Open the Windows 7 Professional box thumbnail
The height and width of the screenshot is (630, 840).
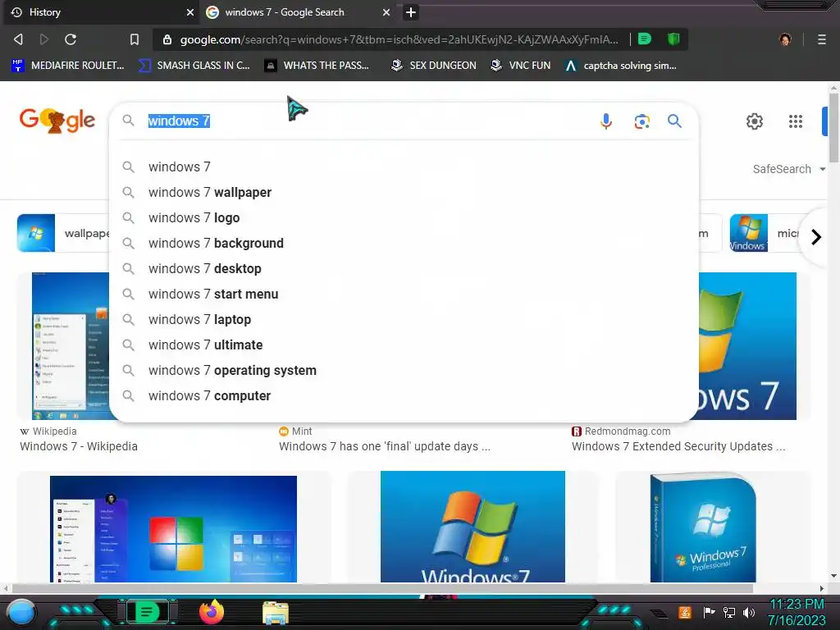click(x=703, y=527)
